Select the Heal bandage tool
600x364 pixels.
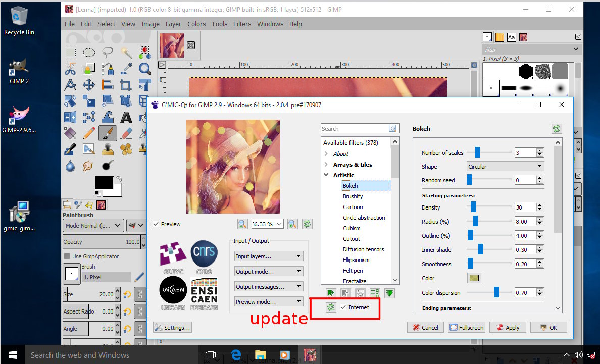pyautogui.click(x=126, y=149)
